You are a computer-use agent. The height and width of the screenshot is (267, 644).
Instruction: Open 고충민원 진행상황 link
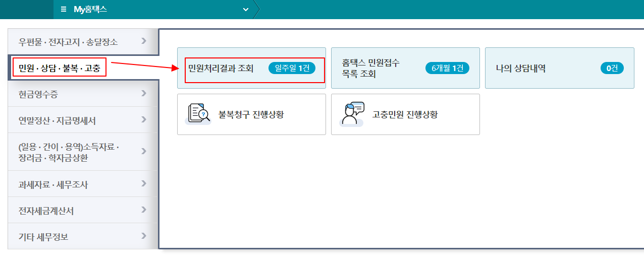coord(405,114)
